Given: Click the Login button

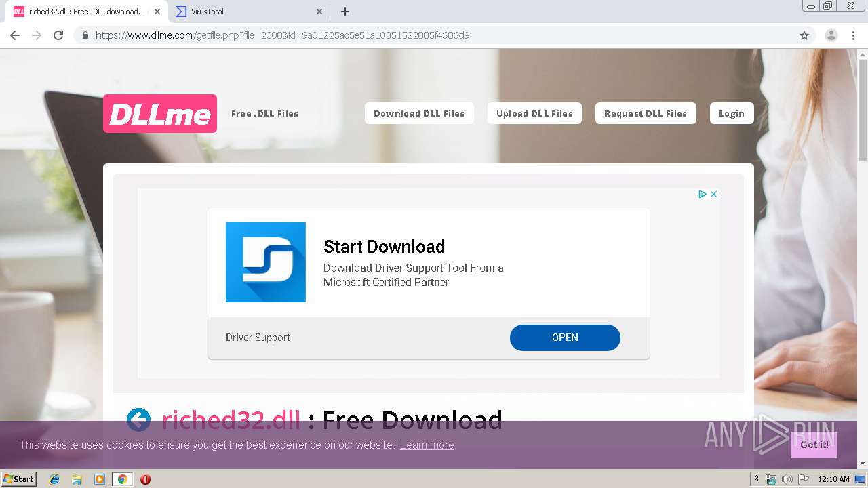Looking at the screenshot, I should pyautogui.click(x=732, y=113).
